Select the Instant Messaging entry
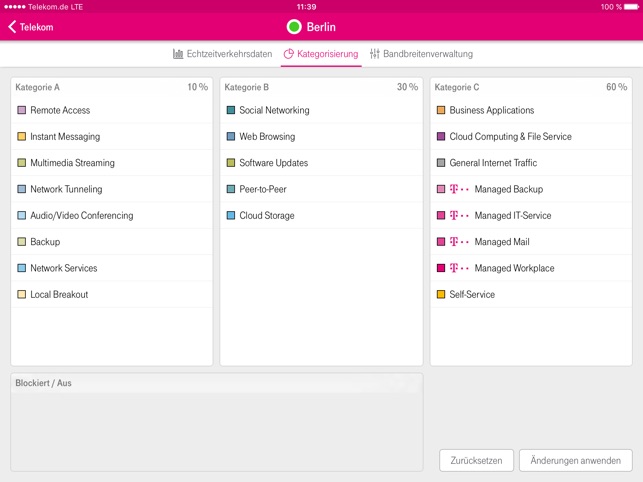 65,137
